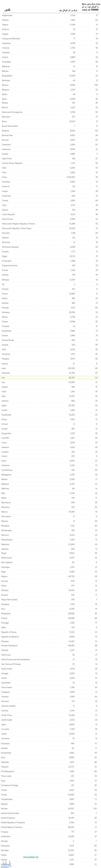Select the India row
101x868 pixels.
coord(50,368)
